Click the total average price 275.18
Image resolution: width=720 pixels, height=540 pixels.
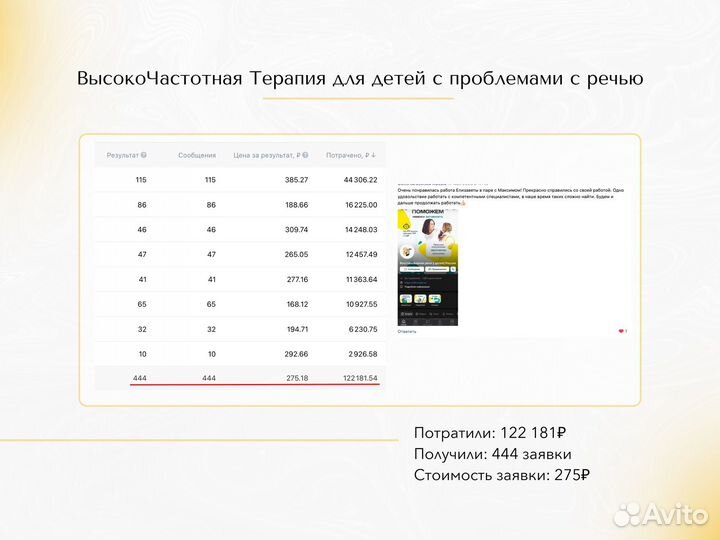(x=297, y=378)
